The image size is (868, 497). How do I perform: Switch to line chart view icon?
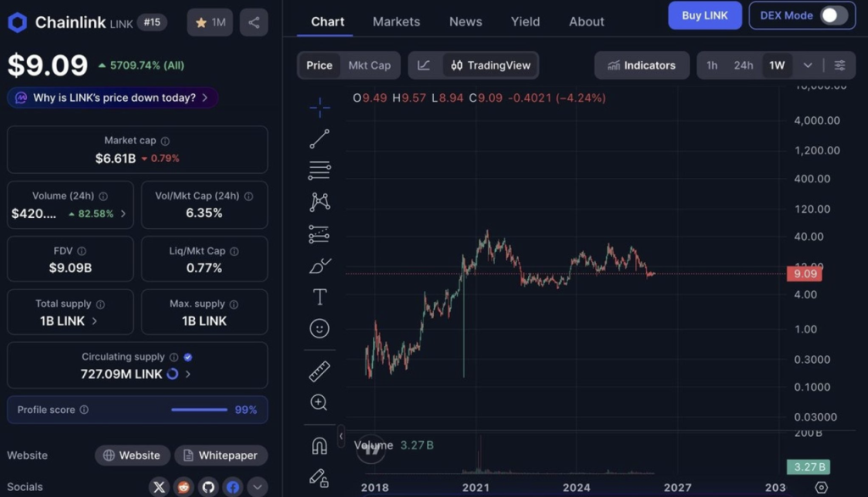point(424,65)
